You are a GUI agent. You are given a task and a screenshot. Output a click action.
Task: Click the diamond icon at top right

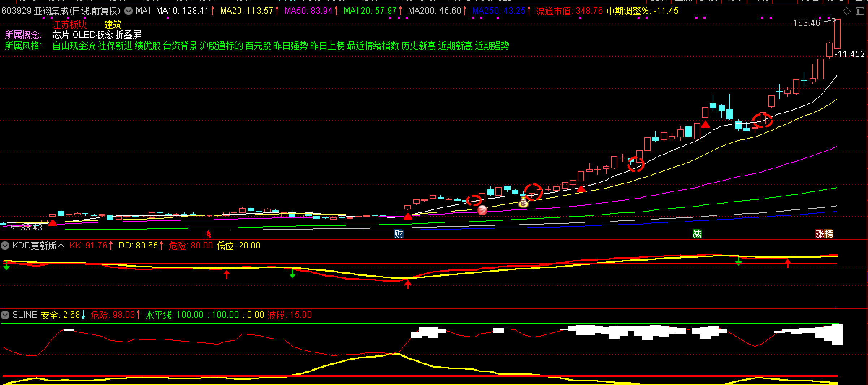847,12
